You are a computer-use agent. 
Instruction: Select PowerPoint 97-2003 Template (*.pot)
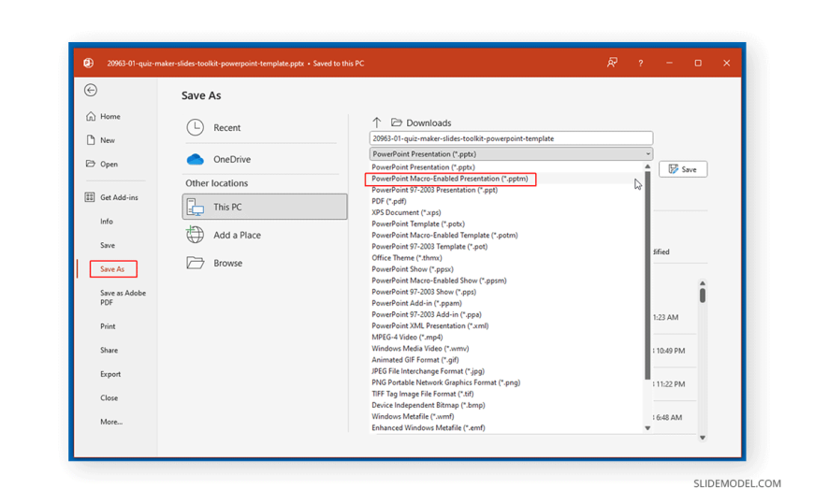point(429,247)
